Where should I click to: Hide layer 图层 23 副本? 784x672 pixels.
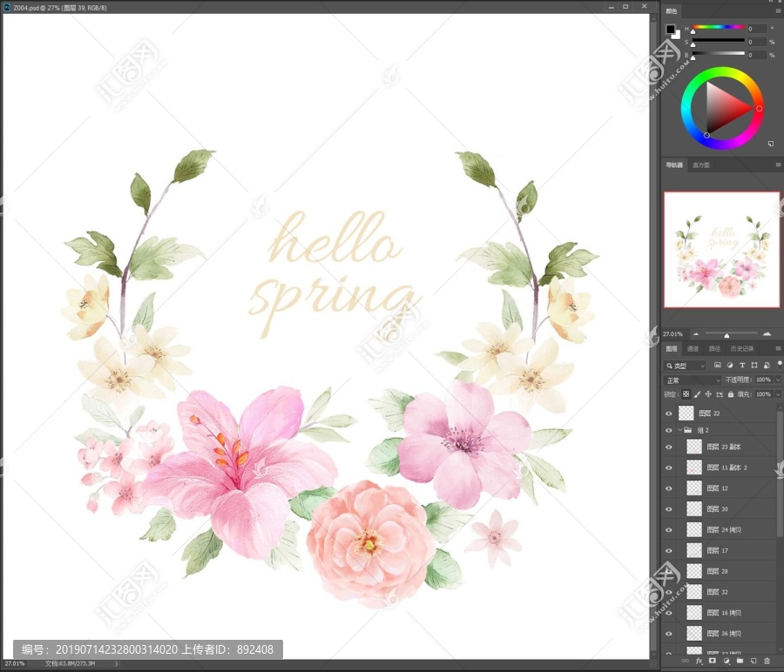pos(669,447)
